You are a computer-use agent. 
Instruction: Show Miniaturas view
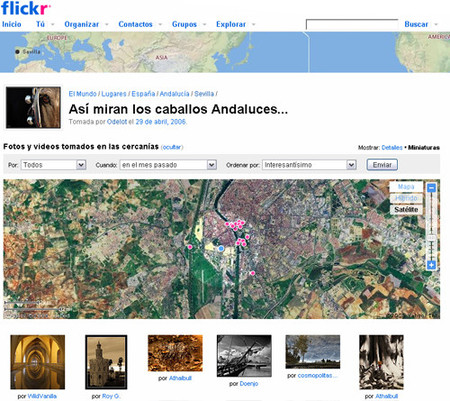pyautogui.click(x=424, y=147)
